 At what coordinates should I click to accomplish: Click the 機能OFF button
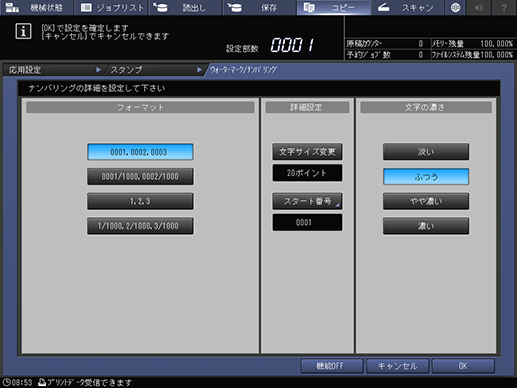coord(332,366)
